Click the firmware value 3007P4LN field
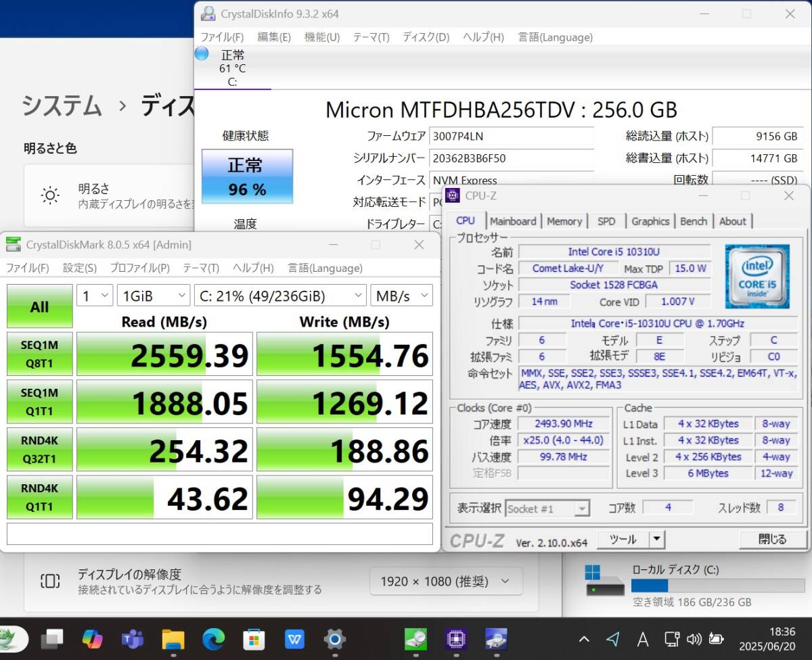This screenshot has height=660, width=812. [512, 136]
